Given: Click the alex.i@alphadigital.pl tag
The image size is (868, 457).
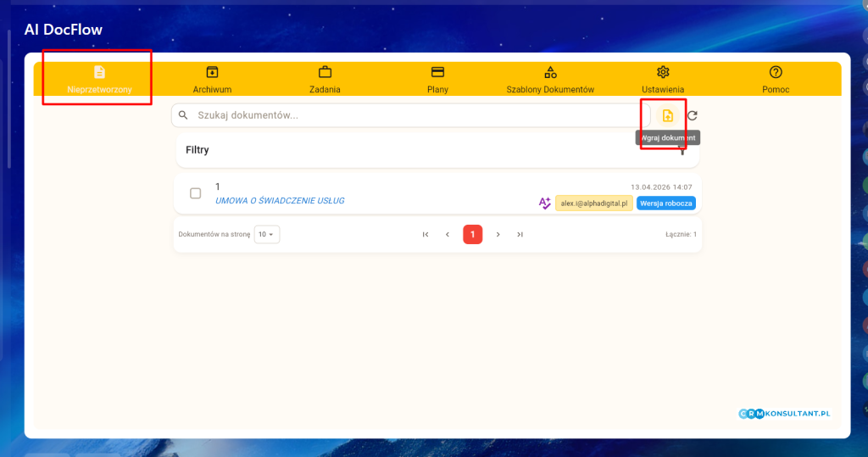Looking at the screenshot, I should click(x=593, y=203).
